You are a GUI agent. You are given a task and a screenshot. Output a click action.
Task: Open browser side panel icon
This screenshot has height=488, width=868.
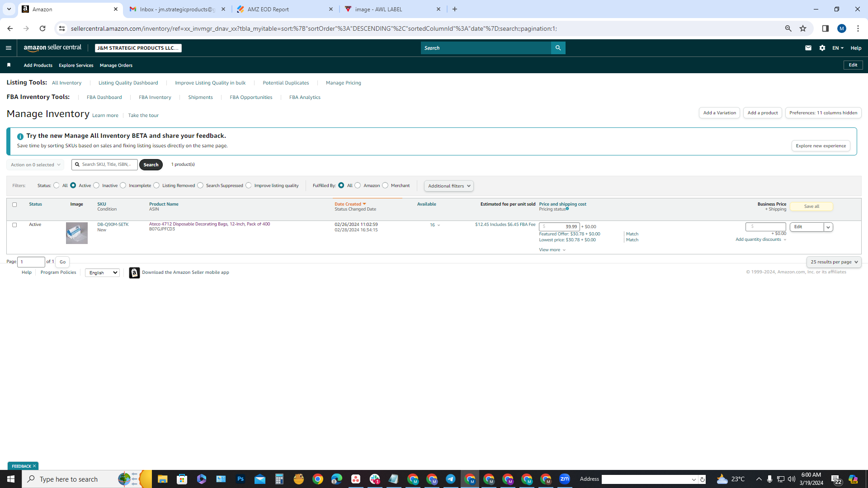click(x=825, y=28)
